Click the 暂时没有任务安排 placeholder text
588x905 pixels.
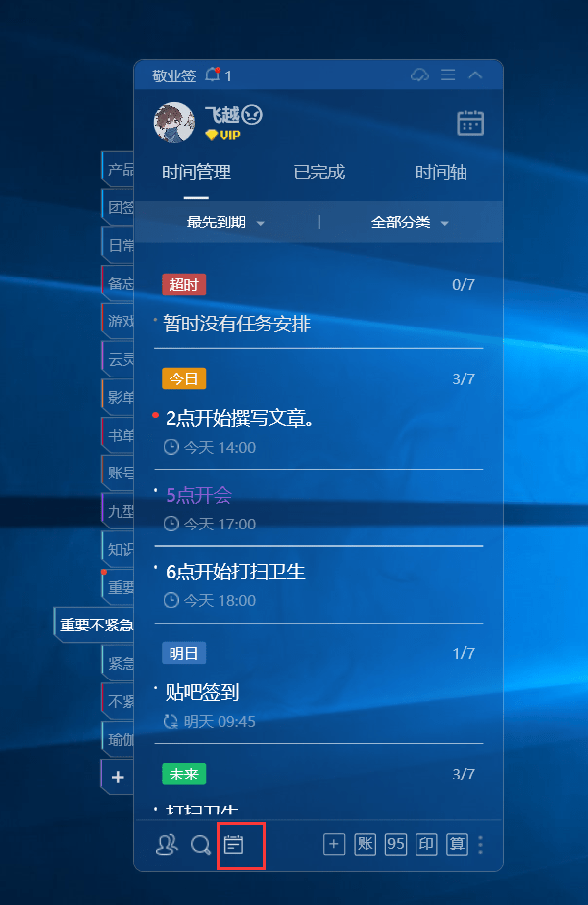236,324
